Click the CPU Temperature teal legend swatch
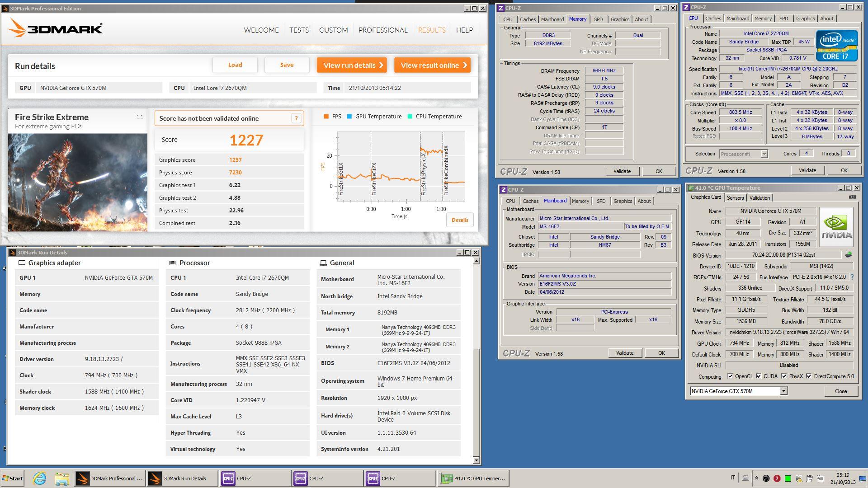Screen dimensions: 868x488 410,117
